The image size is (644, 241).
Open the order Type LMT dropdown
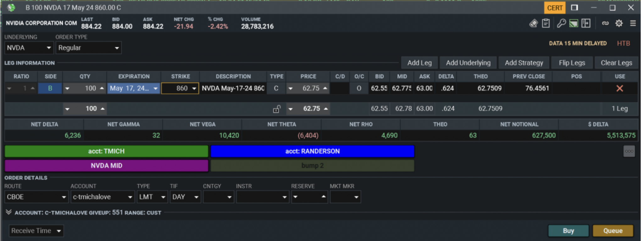coord(152,197)
